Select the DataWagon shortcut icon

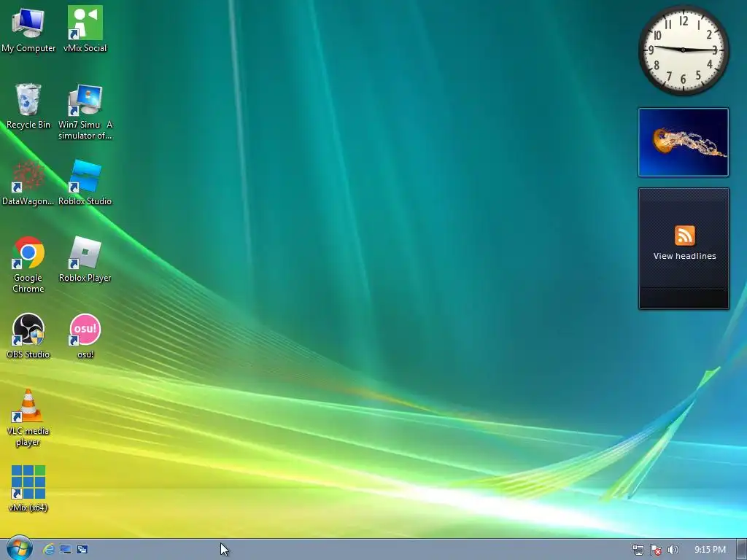click(28, 183)
